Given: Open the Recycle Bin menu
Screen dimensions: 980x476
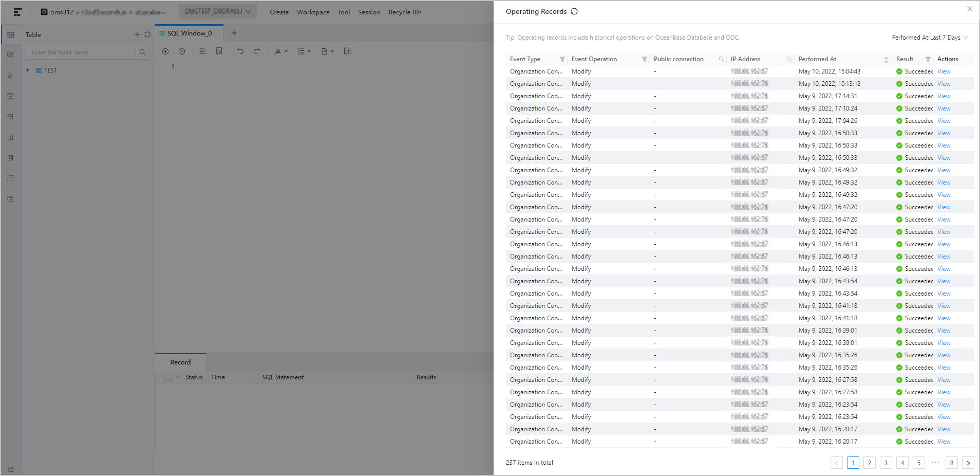Looking at the screenshot, I should pyautogui.click(x=405, y=12).
